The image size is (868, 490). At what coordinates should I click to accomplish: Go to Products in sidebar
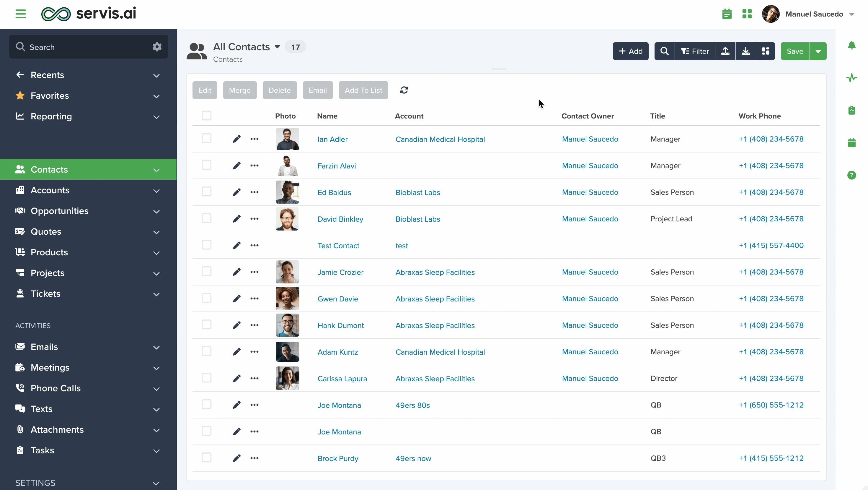pyautogui.click(x=49, y=252)
